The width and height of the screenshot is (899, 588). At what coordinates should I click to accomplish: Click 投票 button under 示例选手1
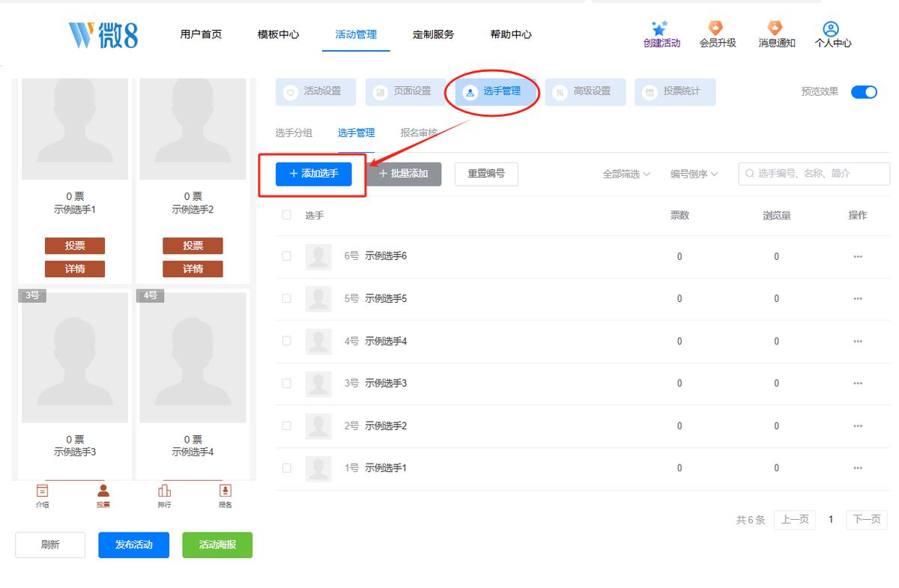point(75,246)
